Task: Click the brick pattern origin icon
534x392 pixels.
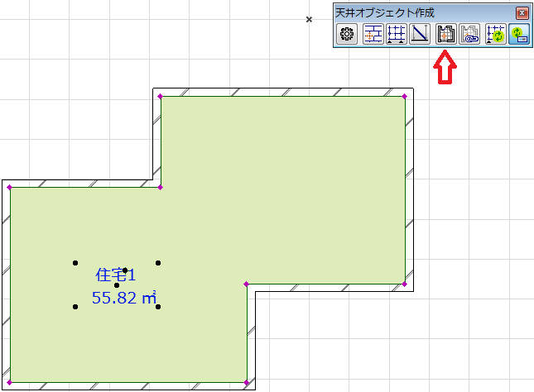Action: click(x=373, y=35)
